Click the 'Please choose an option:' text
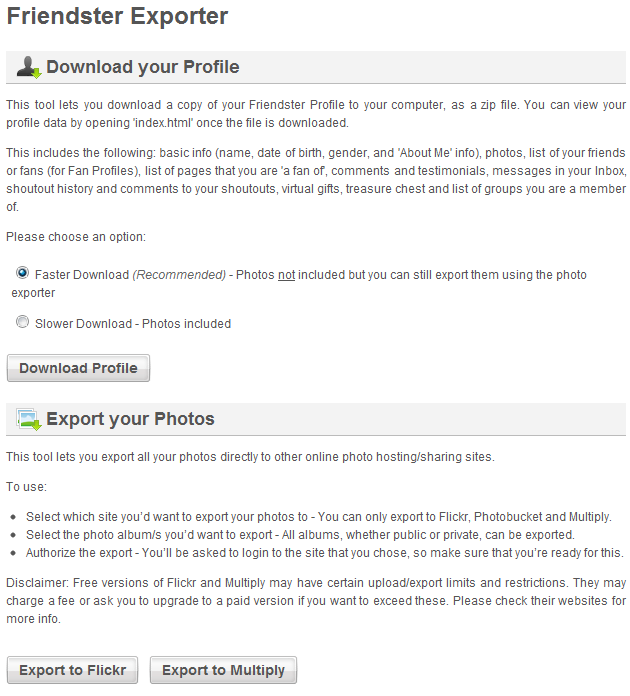630x696 pixels. 75,238
